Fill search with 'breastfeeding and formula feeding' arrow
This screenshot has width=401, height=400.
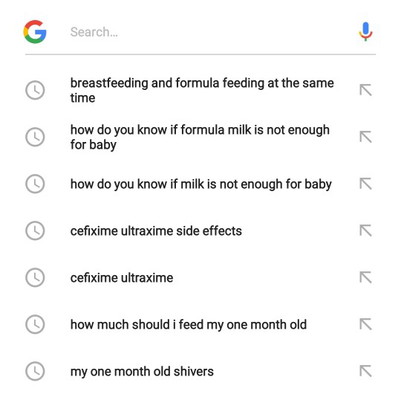(x=366, y=90)
